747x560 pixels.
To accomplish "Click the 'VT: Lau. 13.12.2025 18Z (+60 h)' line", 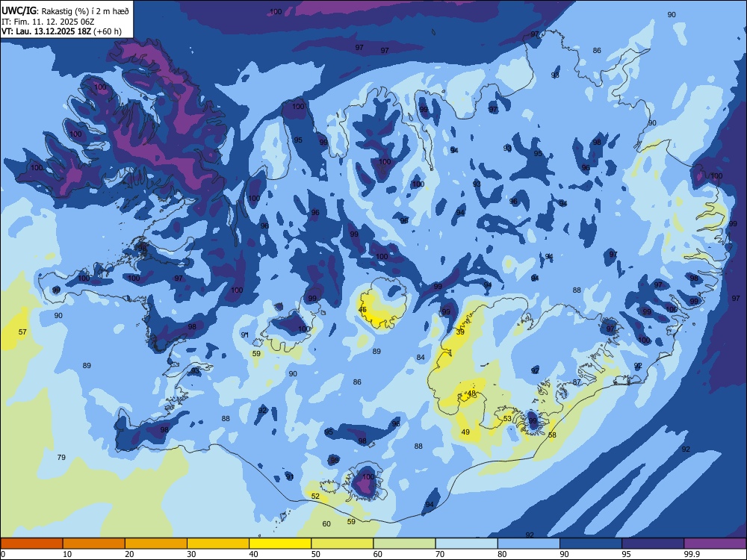I will pos(61,31).
